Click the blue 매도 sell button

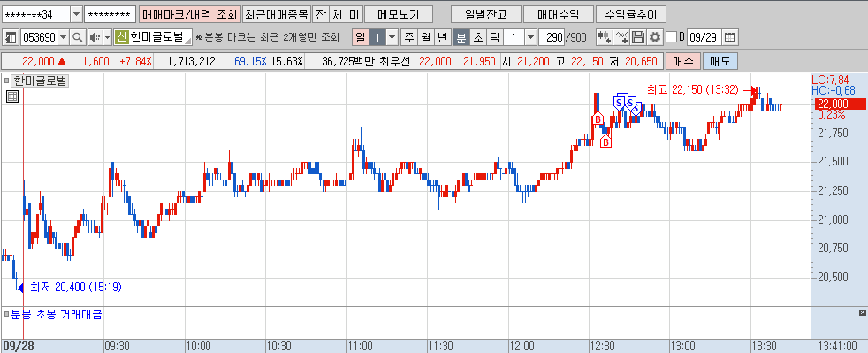pos(720,62)
